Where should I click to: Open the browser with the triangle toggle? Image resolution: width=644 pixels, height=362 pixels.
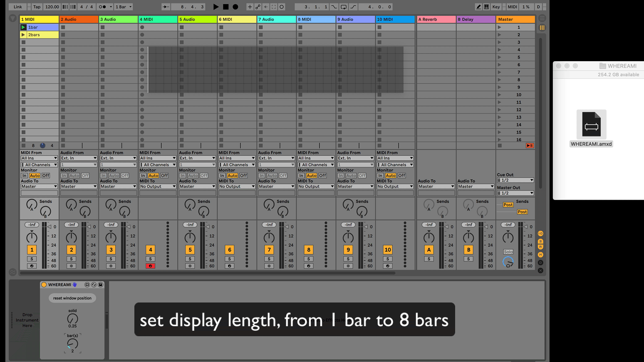pyautogui.click(x=13, y=18)
